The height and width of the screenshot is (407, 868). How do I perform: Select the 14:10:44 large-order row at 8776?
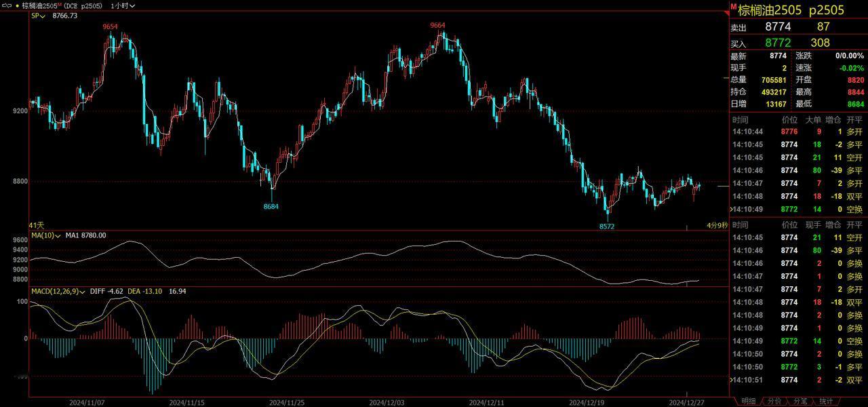tap(798, 132)
